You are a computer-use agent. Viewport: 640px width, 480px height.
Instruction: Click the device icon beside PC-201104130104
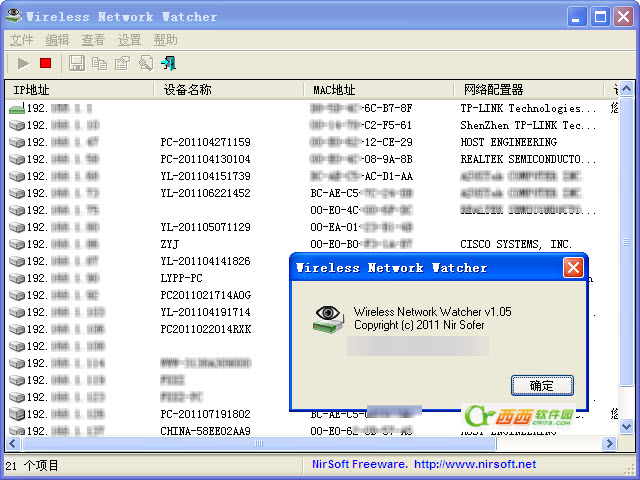(17, 159)
